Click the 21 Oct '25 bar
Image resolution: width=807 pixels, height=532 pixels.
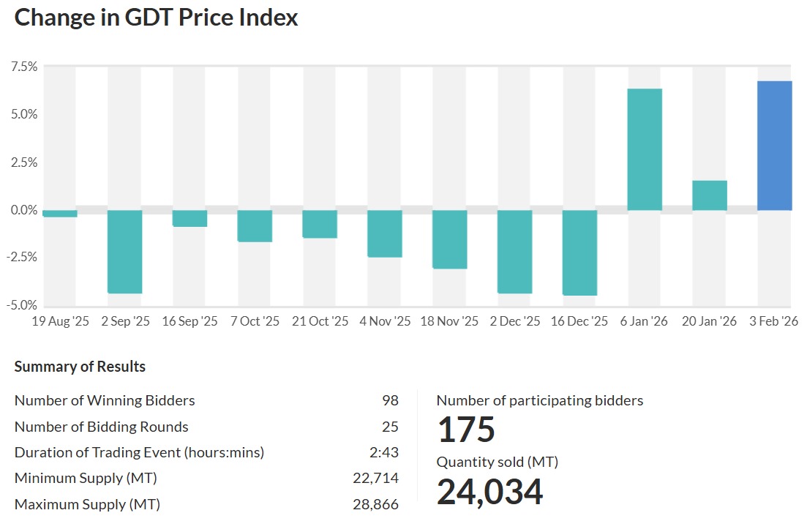320,224
